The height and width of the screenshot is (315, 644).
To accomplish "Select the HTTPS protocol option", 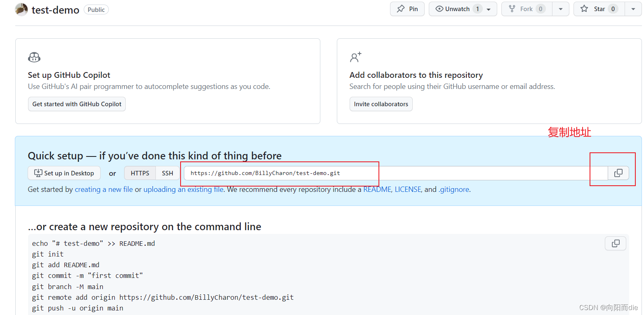I will click(x=140, y=173).
